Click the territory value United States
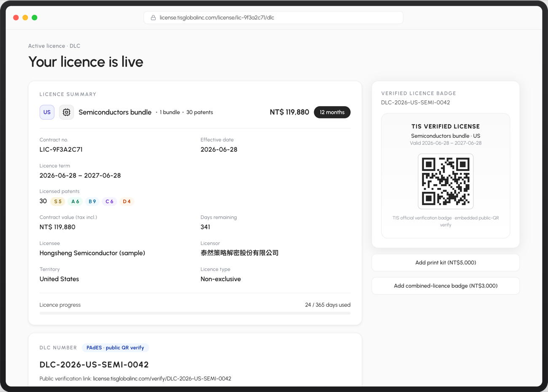The image size is (548, 392). pos(59,279)
